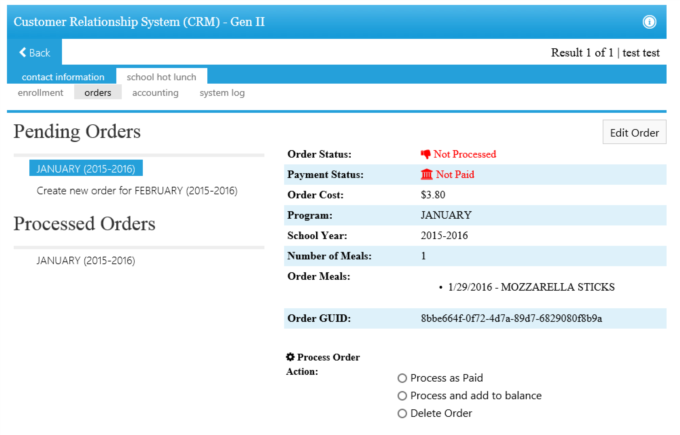Click the Order GUID value
Viewport: 680px width, 435px height.
click(511, 318)
